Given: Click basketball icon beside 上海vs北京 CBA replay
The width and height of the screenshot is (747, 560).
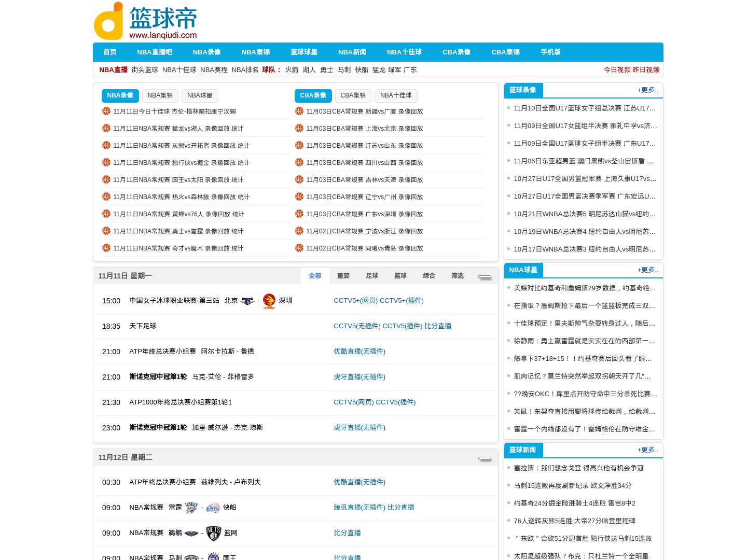Looking at the screenshot, I should [x=299, y=128].
